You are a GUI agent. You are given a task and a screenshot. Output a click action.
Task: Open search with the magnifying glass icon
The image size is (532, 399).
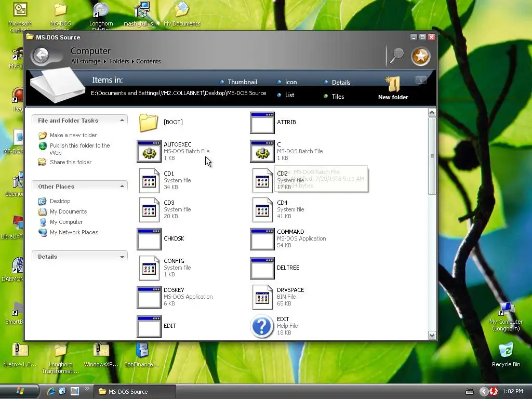[396, 55]
